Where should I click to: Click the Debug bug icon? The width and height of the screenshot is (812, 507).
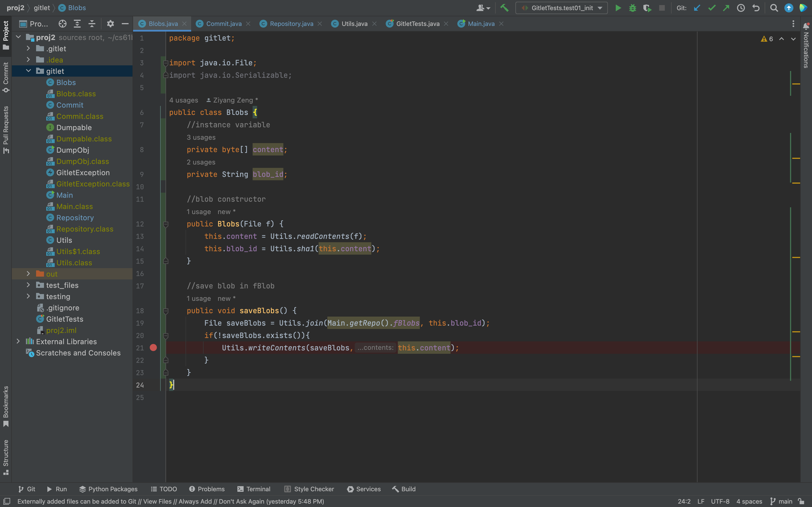tap(632, 8)
